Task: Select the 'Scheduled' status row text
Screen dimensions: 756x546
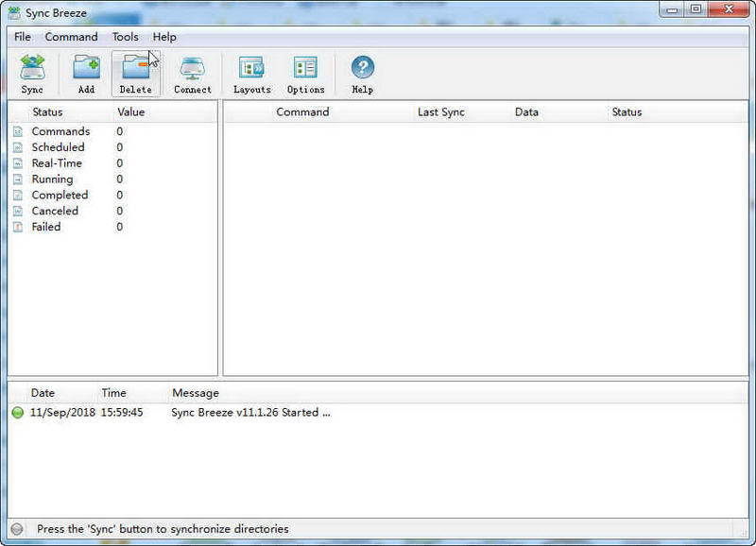Action: (x=59, y=147)
